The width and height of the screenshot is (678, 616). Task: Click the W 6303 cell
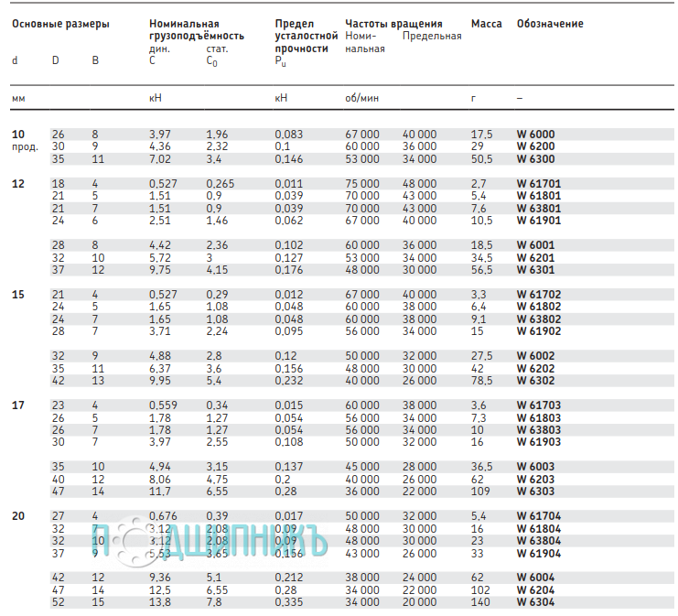pyautogui.click(x=535, y=492)
